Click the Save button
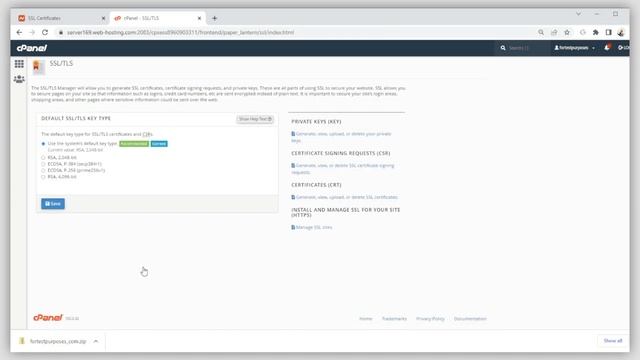The width and height of the screenshot is (640, 360). coord(53,204)
